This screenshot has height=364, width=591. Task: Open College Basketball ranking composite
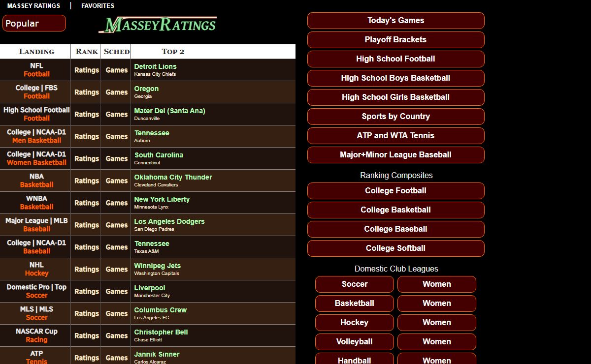pyautogui.click(x=395, y=210)
